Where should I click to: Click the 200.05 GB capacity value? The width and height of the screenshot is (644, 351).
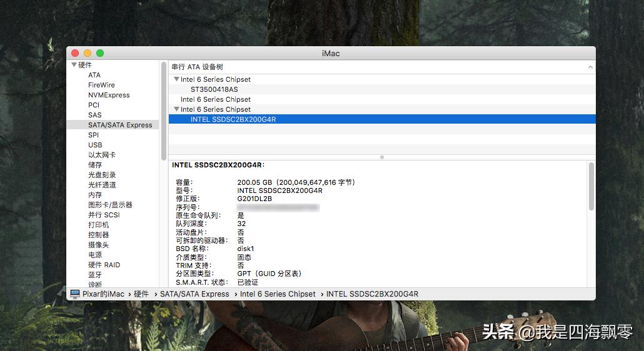point(296,182)
